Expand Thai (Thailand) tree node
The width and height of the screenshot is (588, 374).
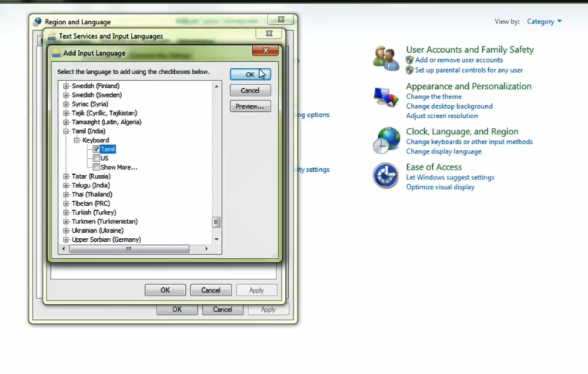click(66, 194)
